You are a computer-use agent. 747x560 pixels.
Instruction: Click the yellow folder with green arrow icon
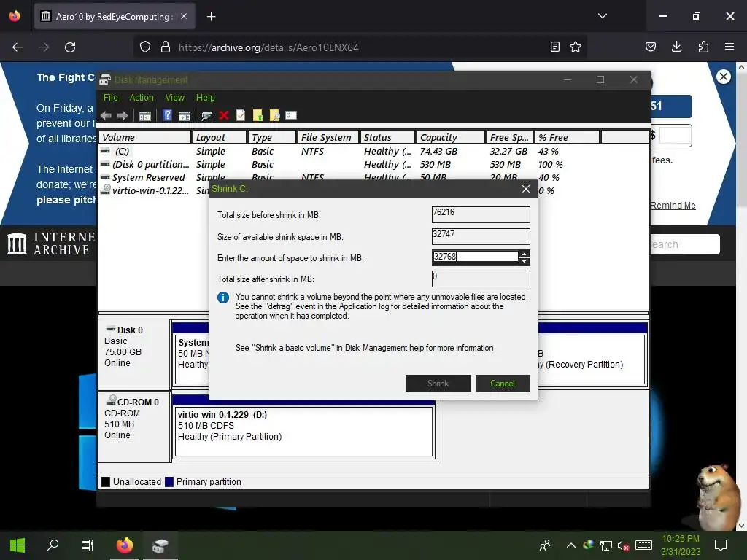[x=258, y=115]
